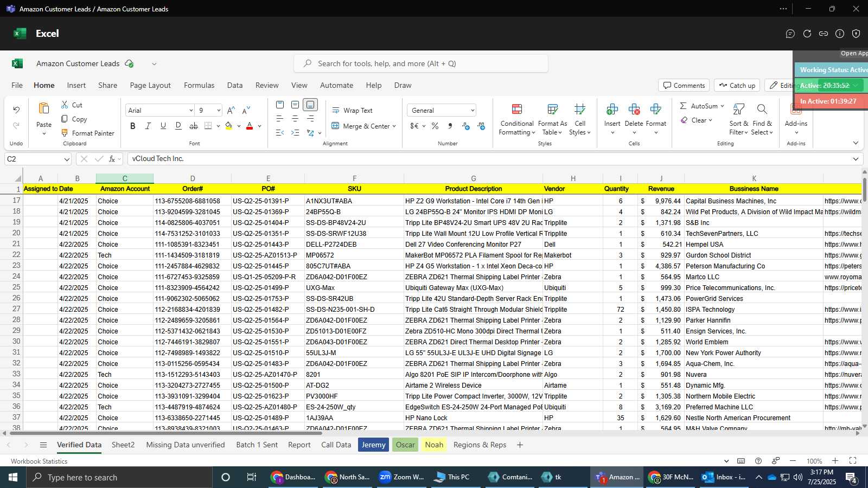Toggle underline formatting
Viewport: 868px width, 488px height.
163,126
